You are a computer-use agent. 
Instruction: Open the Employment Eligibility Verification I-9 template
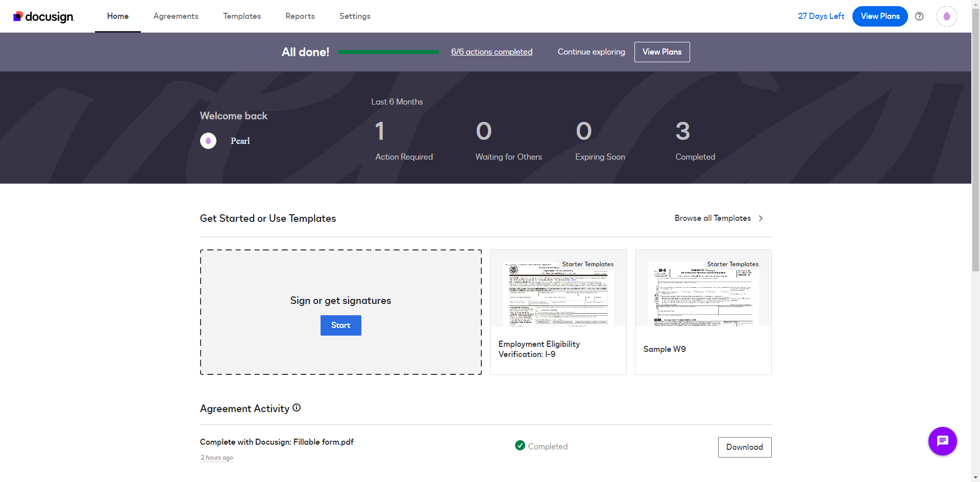[x=558, y=312]
